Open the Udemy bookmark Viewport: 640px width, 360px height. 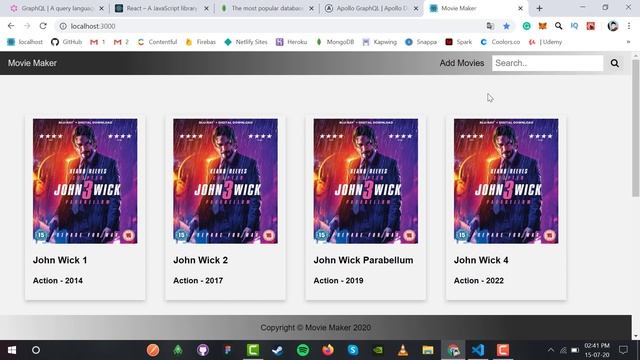[x=545, y=42]
